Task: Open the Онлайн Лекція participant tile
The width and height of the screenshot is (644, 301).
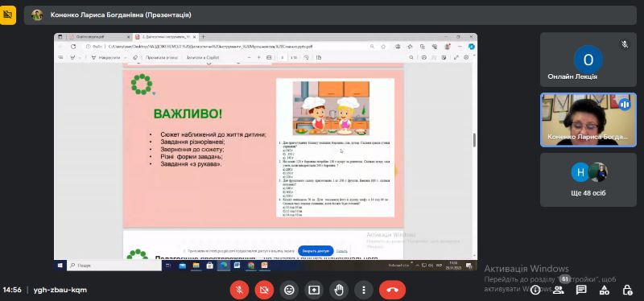Action: [x=588, y=60]
